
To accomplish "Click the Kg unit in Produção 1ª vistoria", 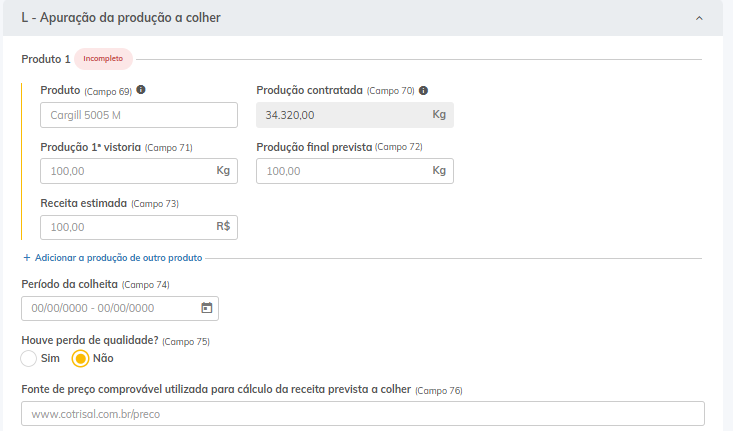I will coord(223,171).
